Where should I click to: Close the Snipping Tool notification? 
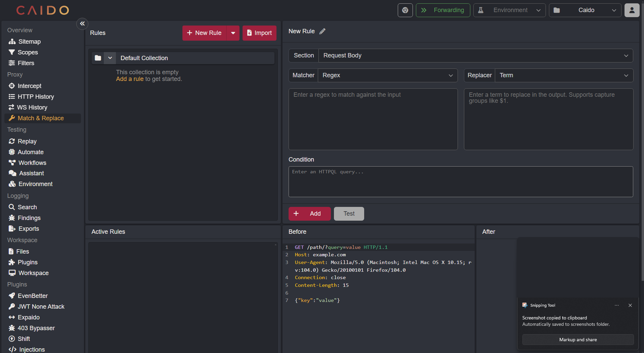point(630,305)
